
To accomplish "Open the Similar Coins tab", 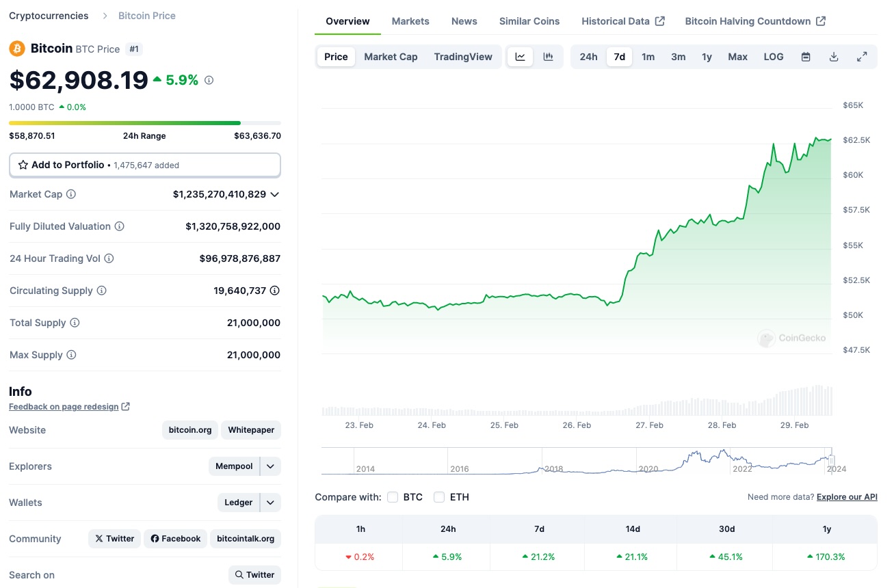I will tap(529, 21).
